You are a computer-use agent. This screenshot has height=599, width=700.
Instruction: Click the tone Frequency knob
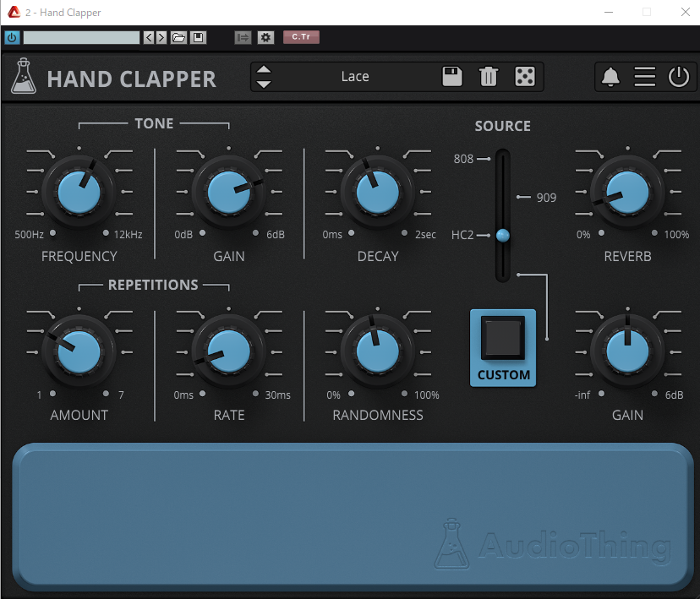coord(79,193)
